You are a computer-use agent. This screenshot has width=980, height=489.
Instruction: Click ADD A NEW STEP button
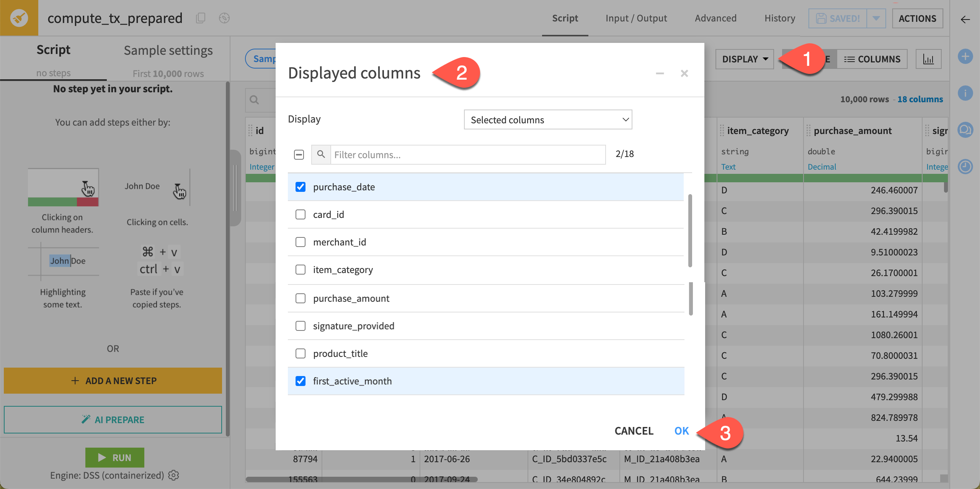[113, 381]
